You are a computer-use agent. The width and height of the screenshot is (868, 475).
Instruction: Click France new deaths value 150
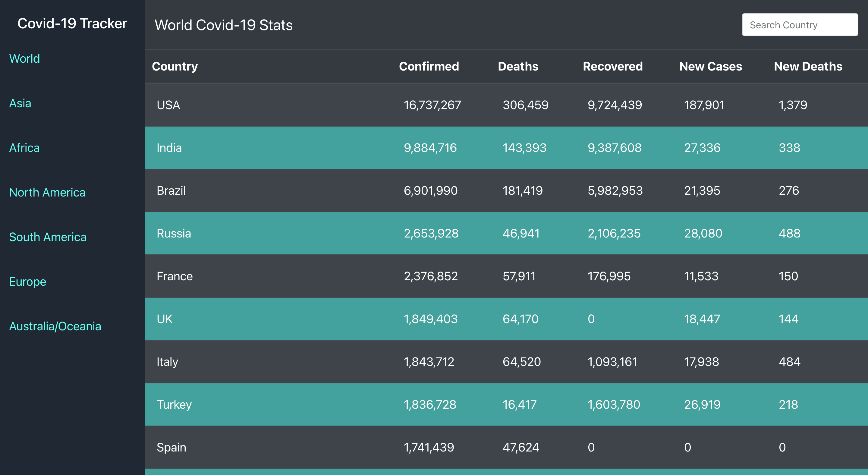[788, 276]
